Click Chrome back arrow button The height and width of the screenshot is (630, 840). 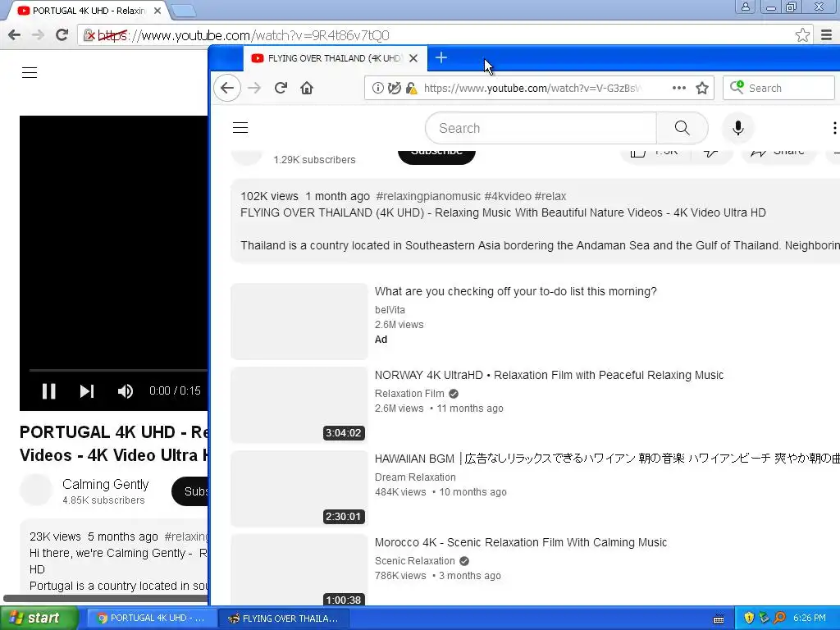15,35
